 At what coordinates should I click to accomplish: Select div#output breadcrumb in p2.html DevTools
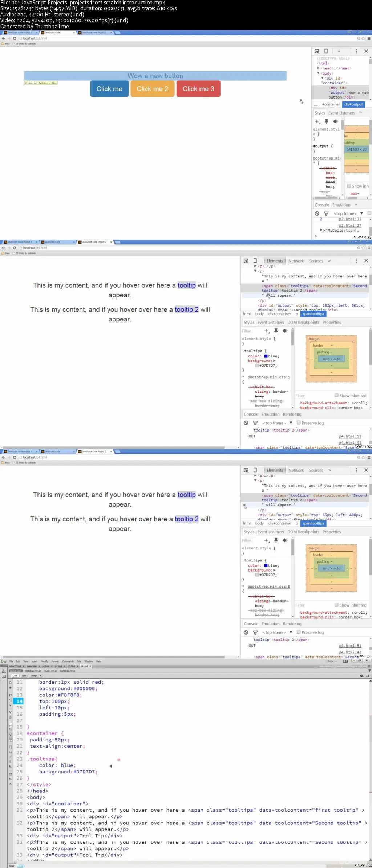click(353, 104)
